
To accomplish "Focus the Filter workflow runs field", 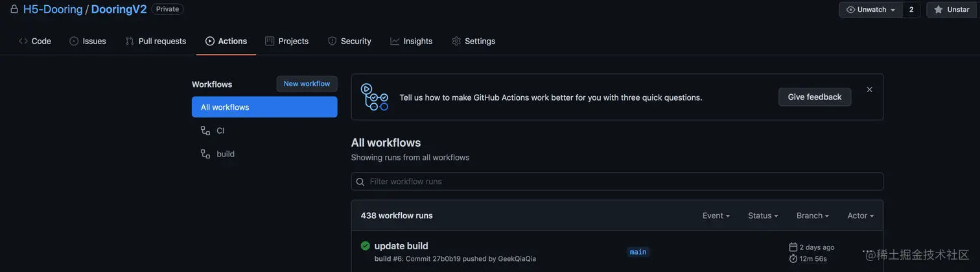I will [x=622, y=182].
